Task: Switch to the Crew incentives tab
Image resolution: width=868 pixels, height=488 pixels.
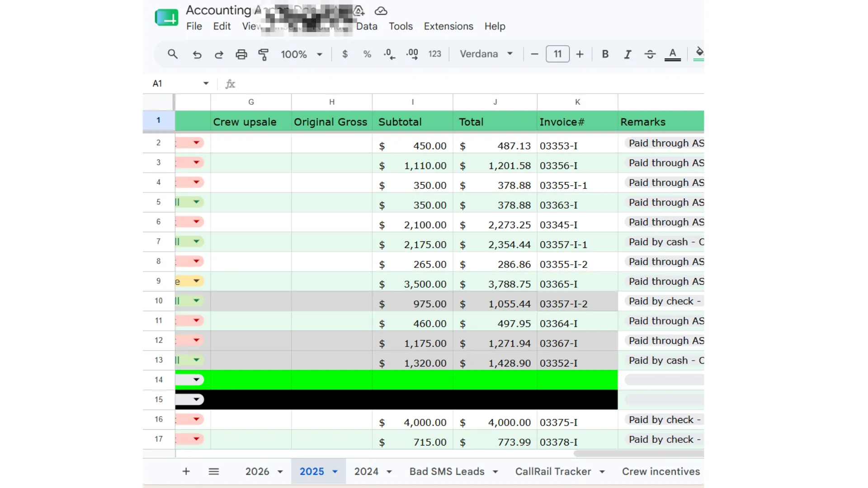Action: (x=660, y=472)
